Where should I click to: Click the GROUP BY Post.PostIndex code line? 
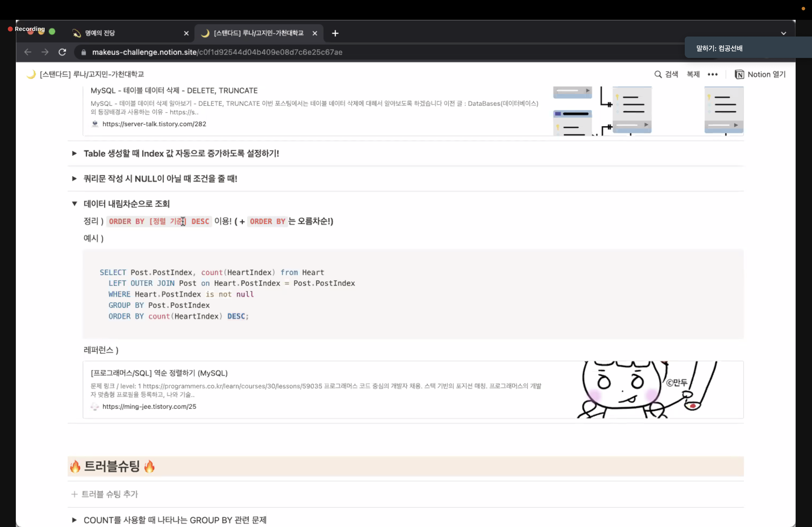pos(159,305)
